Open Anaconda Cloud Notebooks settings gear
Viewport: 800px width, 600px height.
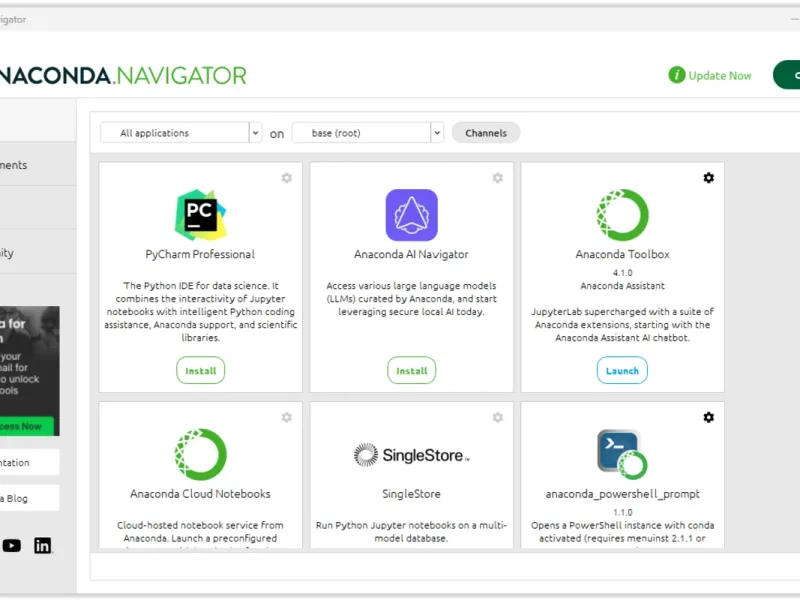(287, 417)
